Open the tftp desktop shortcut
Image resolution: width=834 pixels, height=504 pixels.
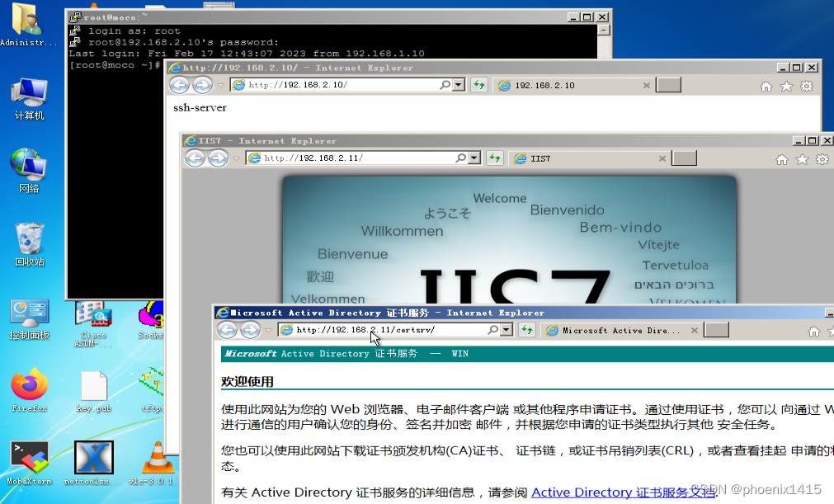click(x=152, y=390)
